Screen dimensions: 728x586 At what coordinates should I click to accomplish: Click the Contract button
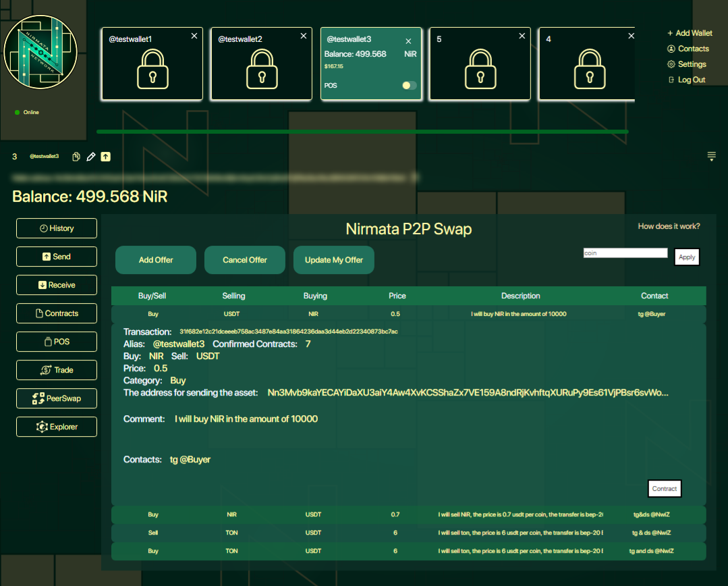[665, 489]
